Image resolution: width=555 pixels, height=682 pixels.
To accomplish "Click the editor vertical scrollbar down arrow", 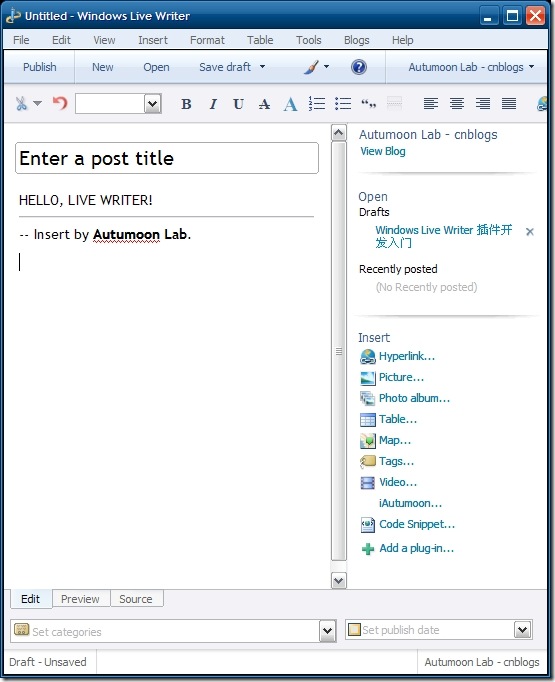I will tap(339, 581).
